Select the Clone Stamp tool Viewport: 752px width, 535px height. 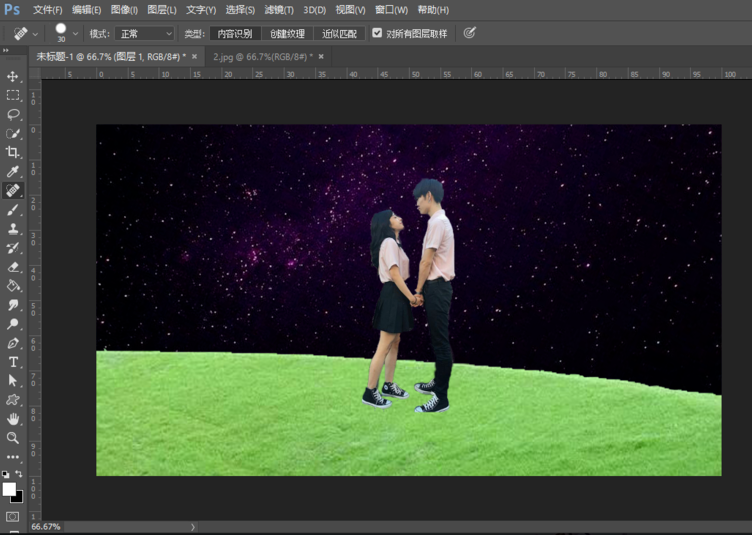click(13, 229)
